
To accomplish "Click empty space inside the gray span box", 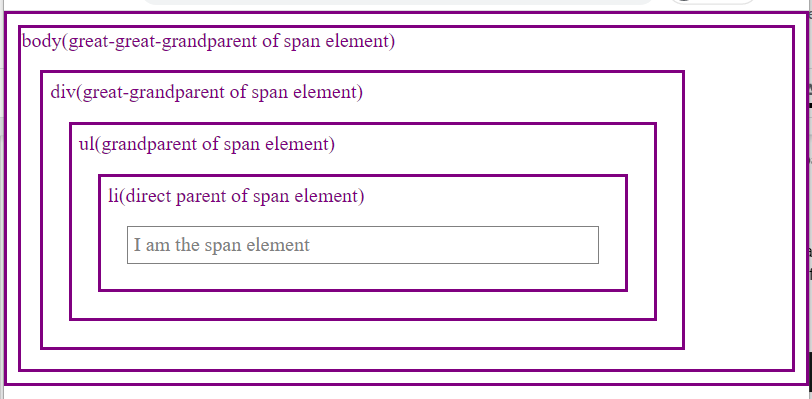I will [456, 245].
